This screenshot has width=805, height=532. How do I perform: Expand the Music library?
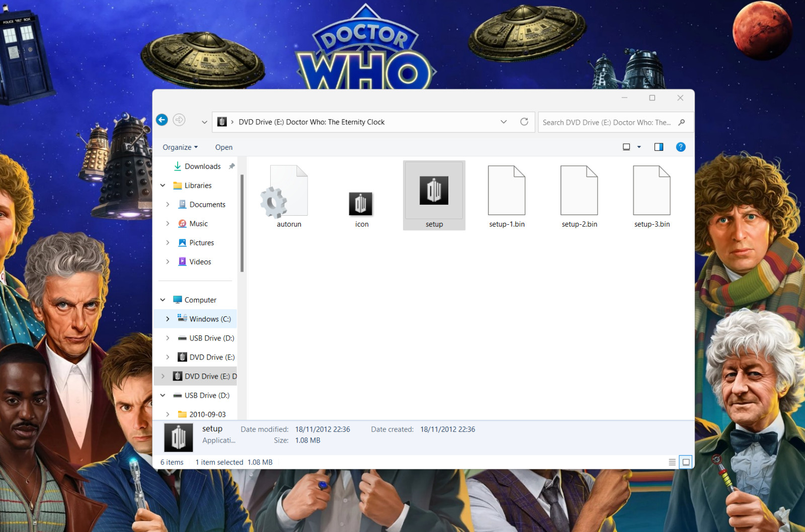click(168, 224)
